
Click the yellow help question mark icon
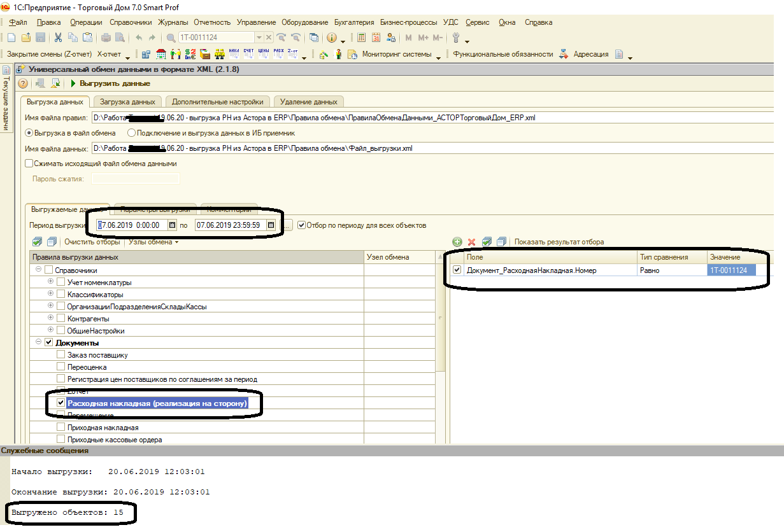coord(23,83)
